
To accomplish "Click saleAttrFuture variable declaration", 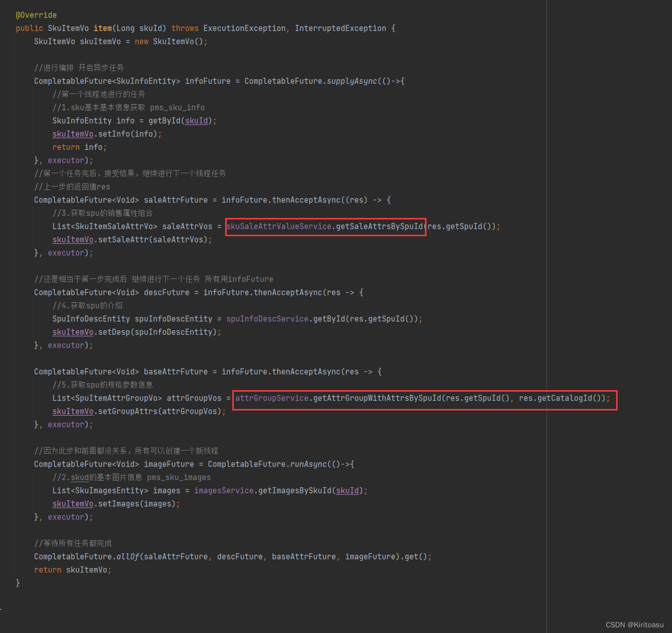I will click(176, 200).
